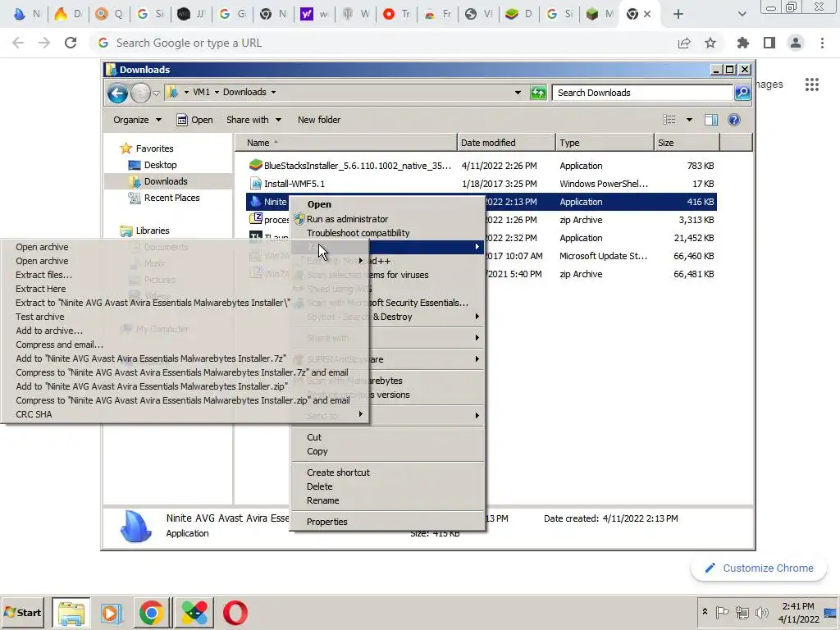Select the Install-WMF5.1 file icon
Image resolution: width=840 pixels, height=630 pixels.
tap(256, 184)
